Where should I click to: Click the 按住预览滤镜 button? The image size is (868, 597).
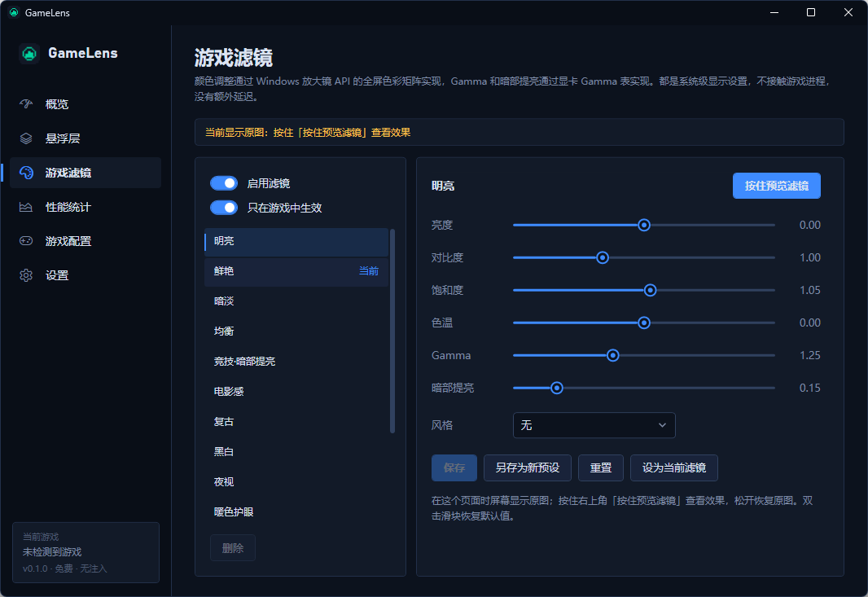(777, 186)
